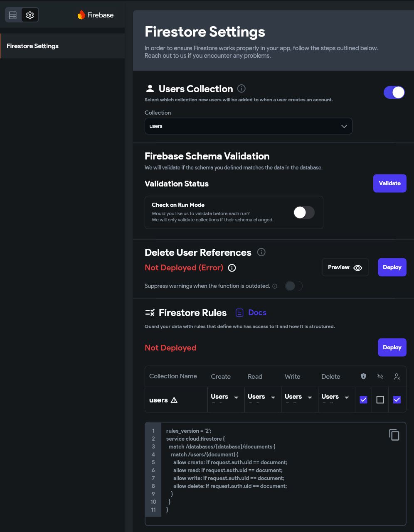Click the red Not Deployed status under Firestore Rules
Screen dimensions: 414x532
(170, 348)
